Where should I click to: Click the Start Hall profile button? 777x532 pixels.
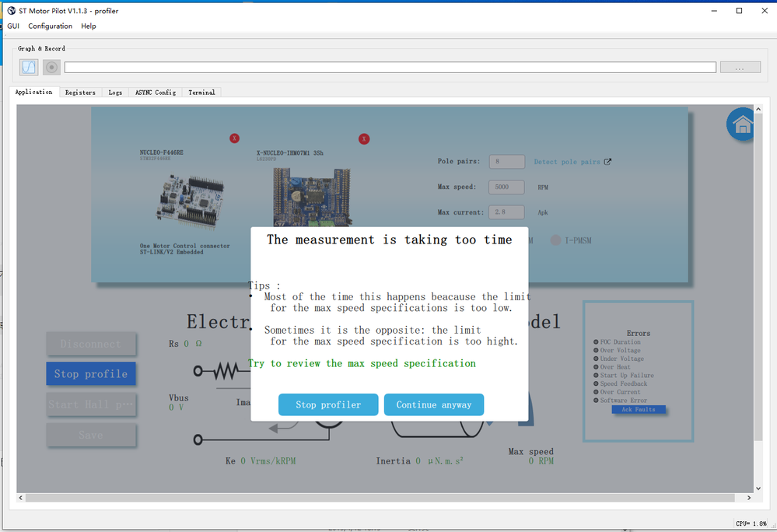tap(91, 404)
